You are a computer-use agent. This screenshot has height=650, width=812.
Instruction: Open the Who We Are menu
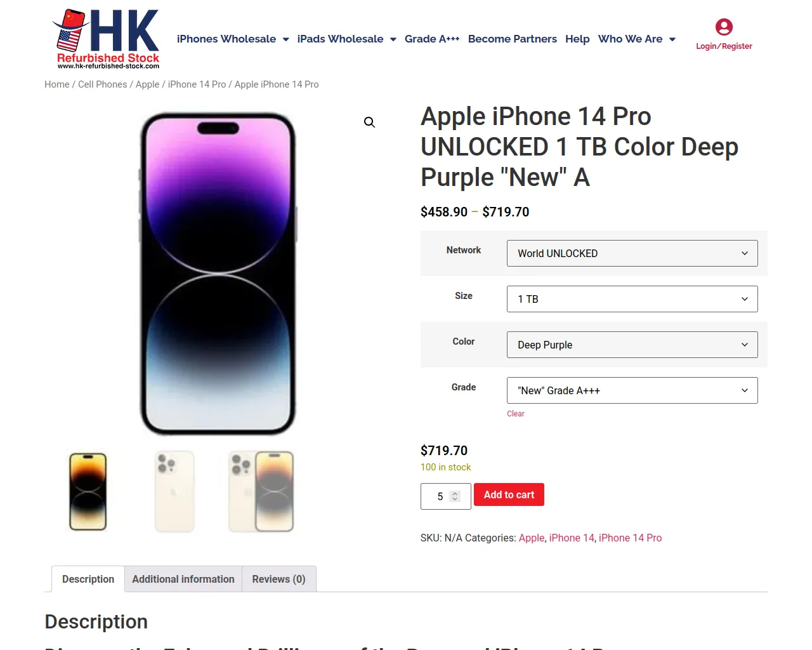click(x=636, y=39)
